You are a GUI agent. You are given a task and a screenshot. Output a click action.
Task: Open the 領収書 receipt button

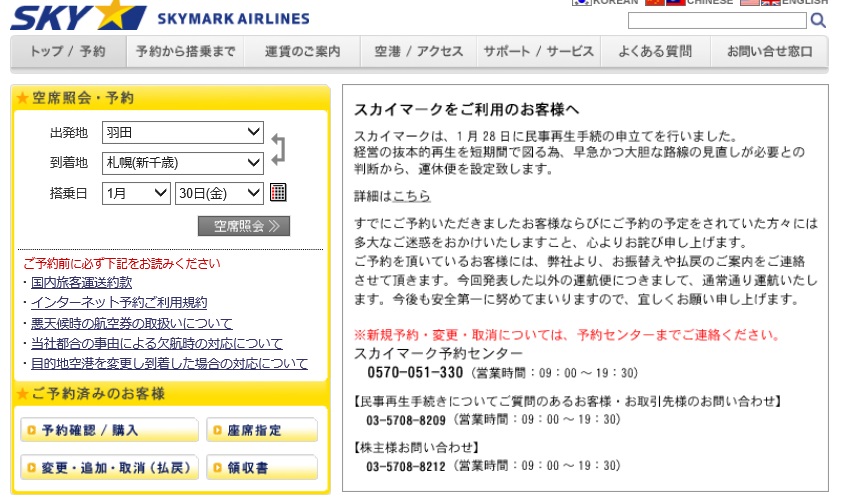[262, 467]
